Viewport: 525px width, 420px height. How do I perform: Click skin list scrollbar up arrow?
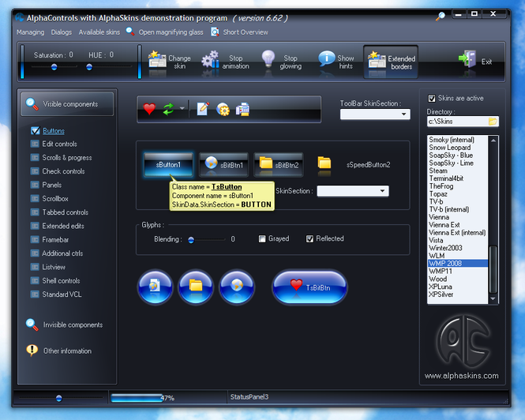(x=493, y=141)
